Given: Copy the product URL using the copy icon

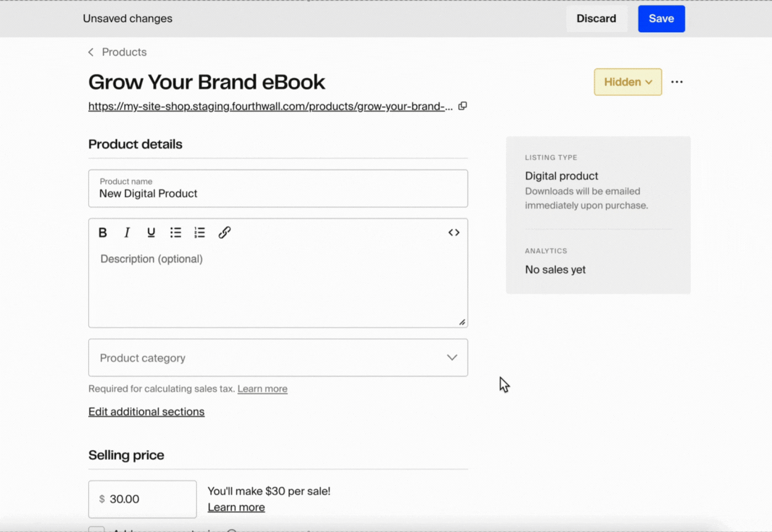Looking at the screenshot, I should click(x=463, y=106).
